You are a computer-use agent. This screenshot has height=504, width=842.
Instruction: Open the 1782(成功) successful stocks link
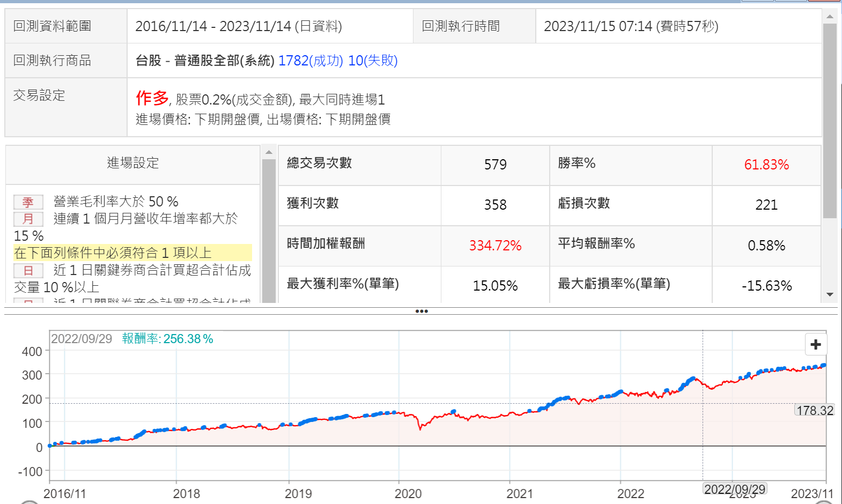311,61
